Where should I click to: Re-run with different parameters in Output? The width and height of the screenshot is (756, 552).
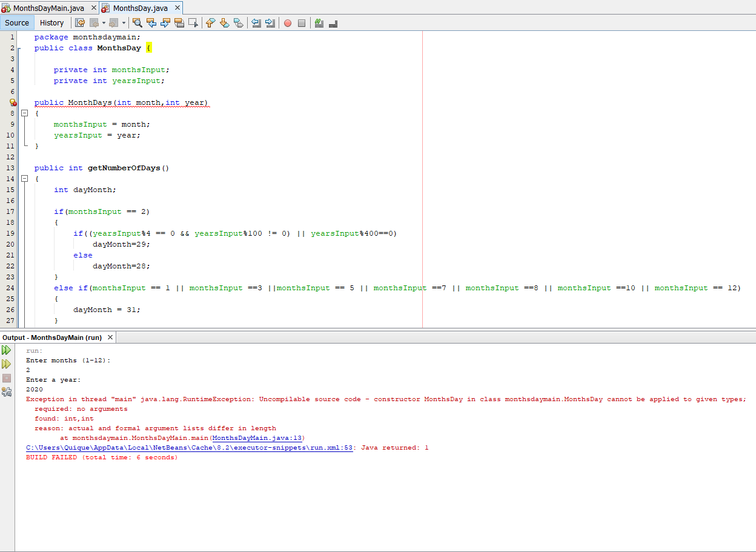click(x=7, y=364)
